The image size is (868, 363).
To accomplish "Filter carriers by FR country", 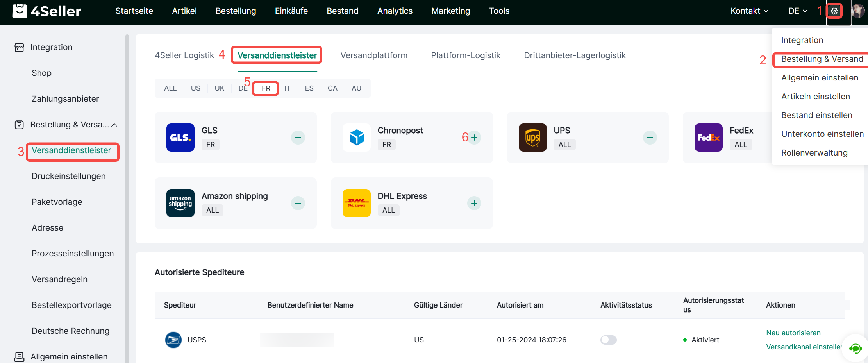I will [x=266, y=88].
